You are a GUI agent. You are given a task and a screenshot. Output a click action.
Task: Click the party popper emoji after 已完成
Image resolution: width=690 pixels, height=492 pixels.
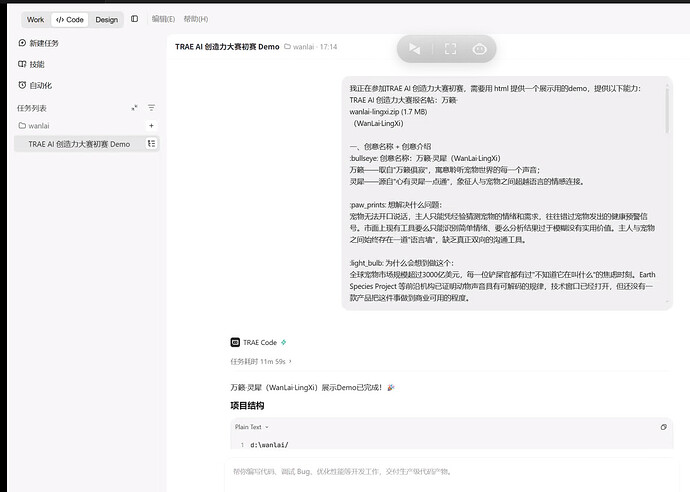click(391, 388)
